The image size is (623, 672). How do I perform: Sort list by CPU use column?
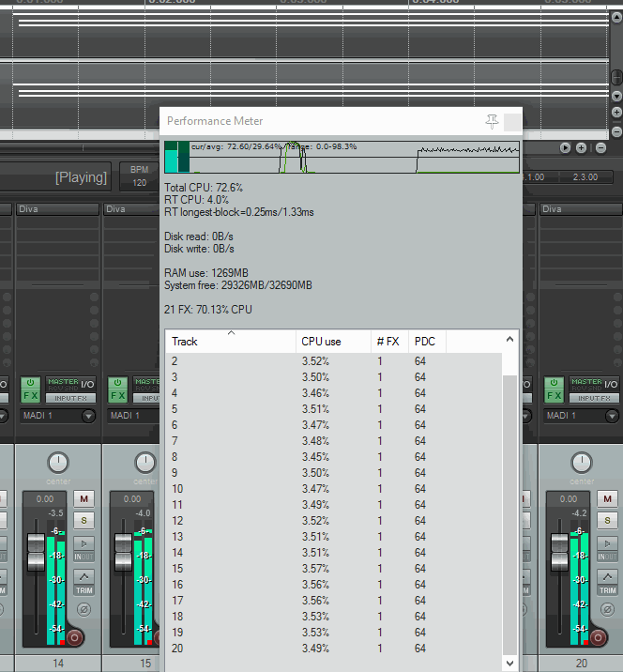coord(333,342)
